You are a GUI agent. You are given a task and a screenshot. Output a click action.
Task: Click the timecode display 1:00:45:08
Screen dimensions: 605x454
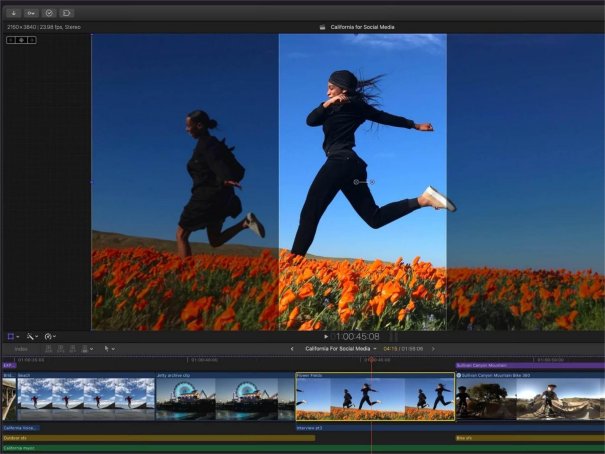[356, 337]
